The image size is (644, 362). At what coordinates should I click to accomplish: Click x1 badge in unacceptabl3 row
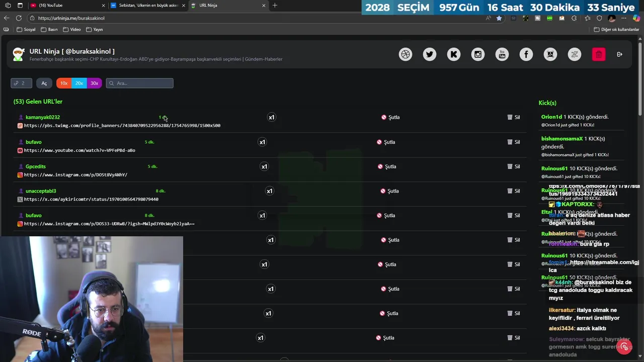pos(270,191)
